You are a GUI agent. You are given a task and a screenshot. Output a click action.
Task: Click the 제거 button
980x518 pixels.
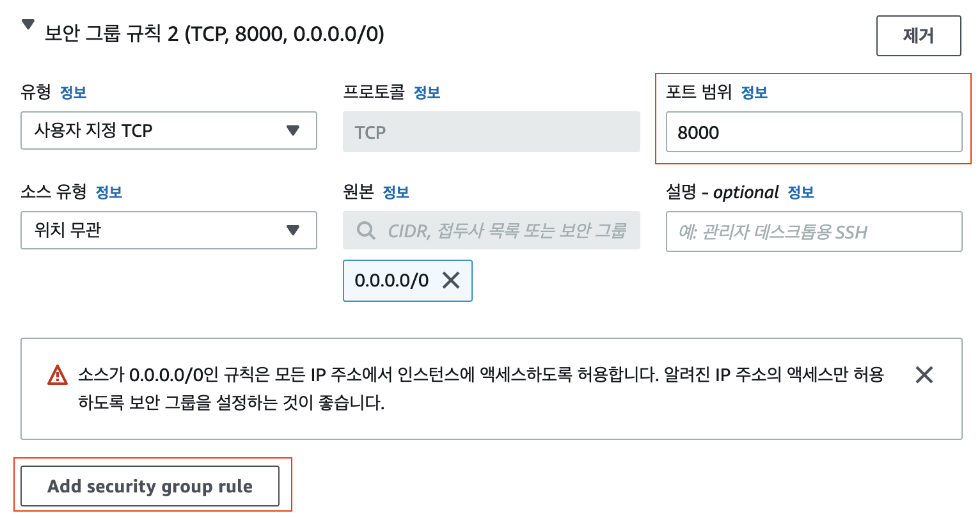(x=918, y=36)
